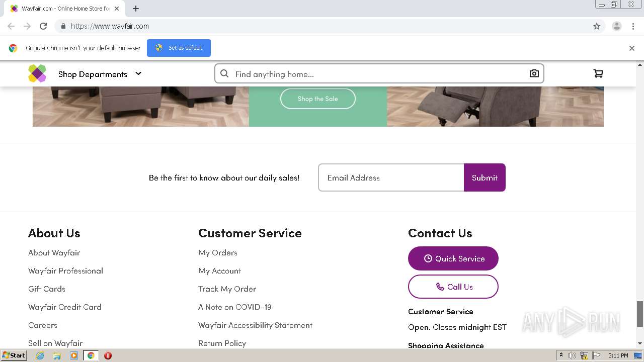Click the volume speaker tray icon

point(572,355)
